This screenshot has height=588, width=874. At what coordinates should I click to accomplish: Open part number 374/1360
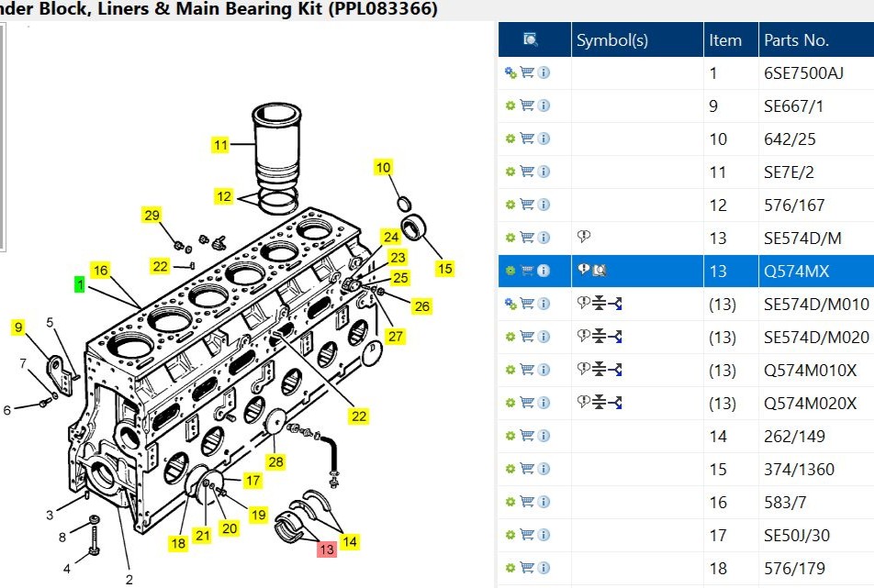(799, 470)
